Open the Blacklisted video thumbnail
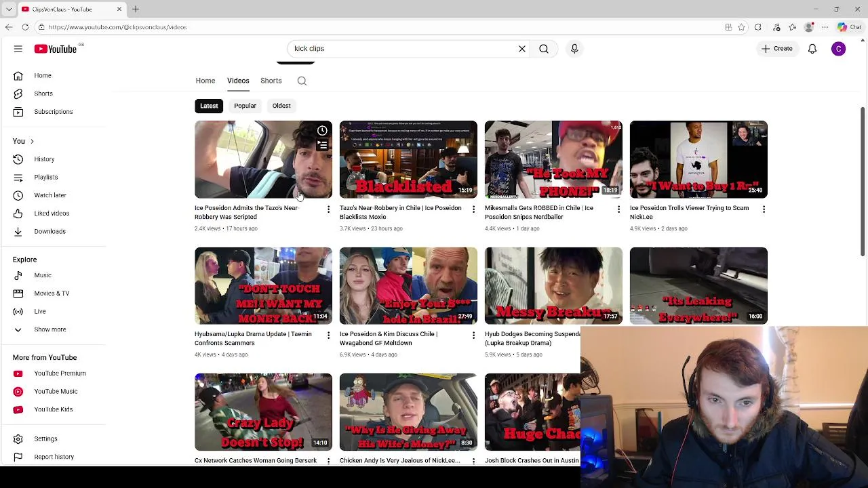Image resolution: width=868 pixels, height=488 pixels. coord(408,159)
